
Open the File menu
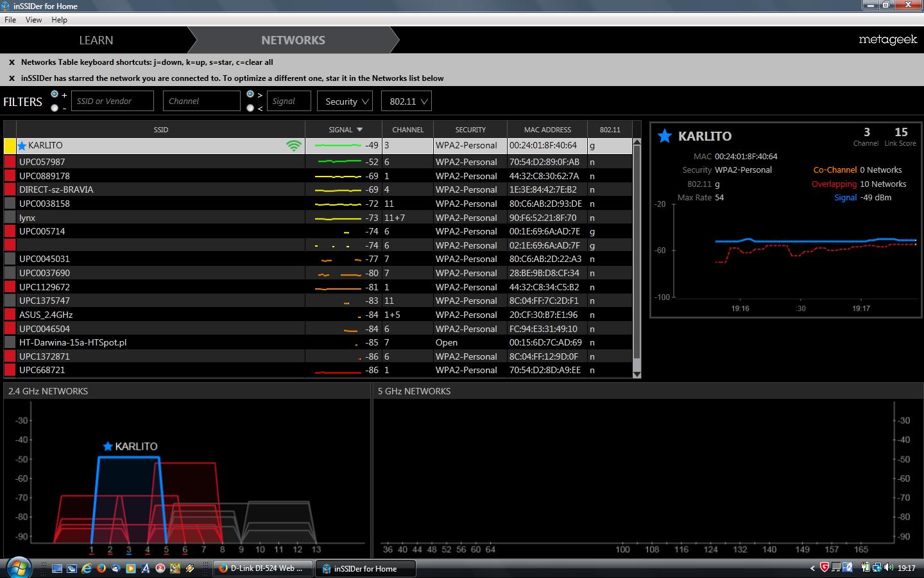[10, 20]
